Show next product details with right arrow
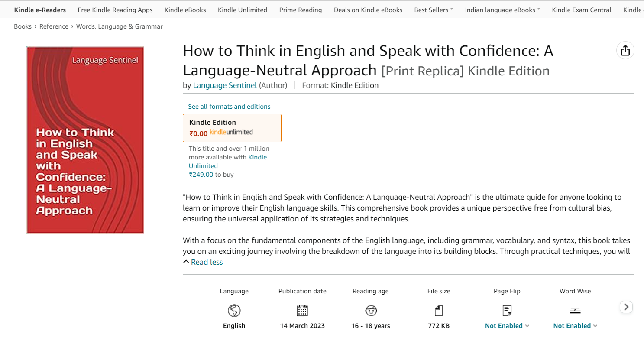The height and width of the screenshot is (347, 644). [626, 307]
